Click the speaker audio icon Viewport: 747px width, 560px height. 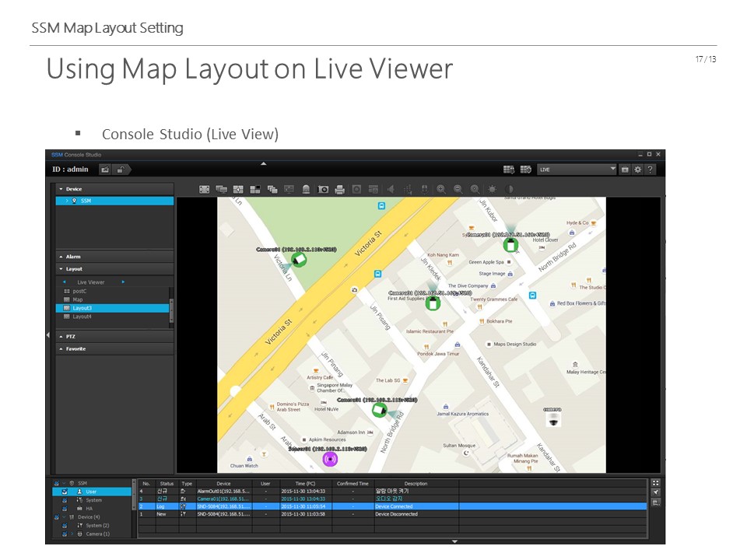(x=391, y=190)
